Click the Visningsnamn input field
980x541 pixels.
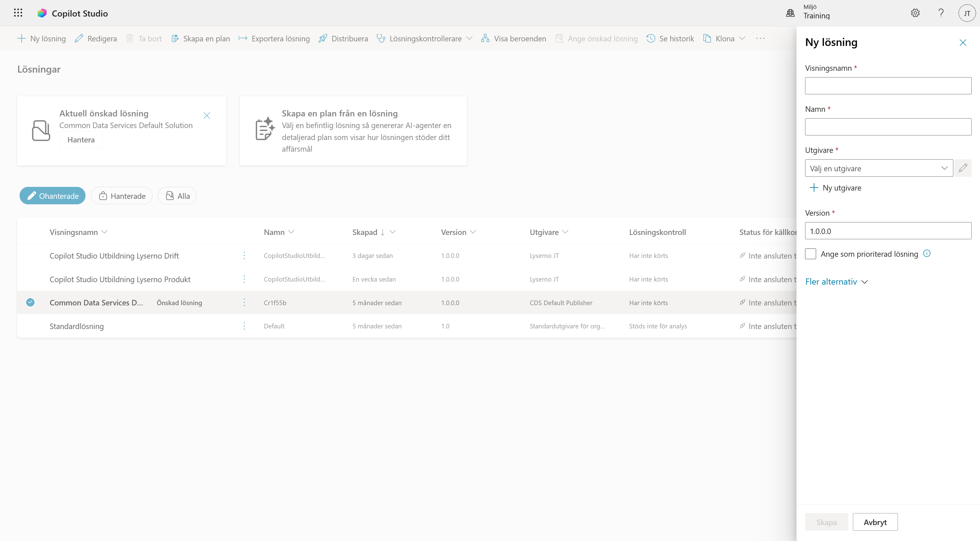click(888, 85)
